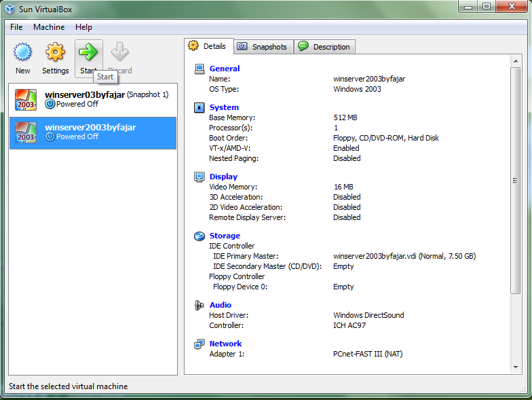Click the General section monitor icon
532x400 pixels.
click(199, 69)
